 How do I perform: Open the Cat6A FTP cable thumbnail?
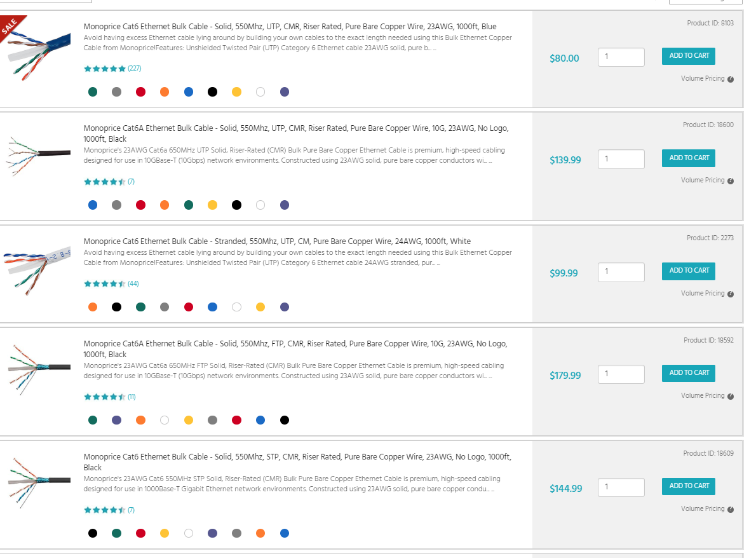(39, 370)
